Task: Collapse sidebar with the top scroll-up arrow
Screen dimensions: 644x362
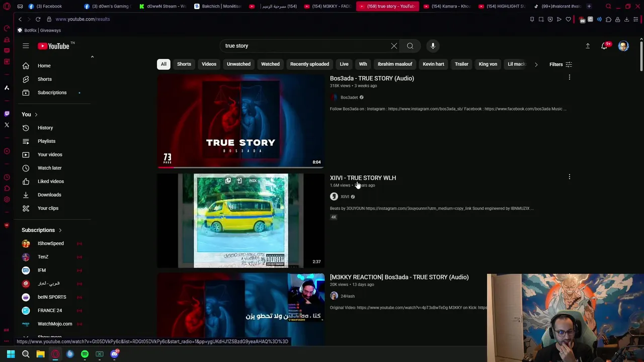Action: pos(92,57)
